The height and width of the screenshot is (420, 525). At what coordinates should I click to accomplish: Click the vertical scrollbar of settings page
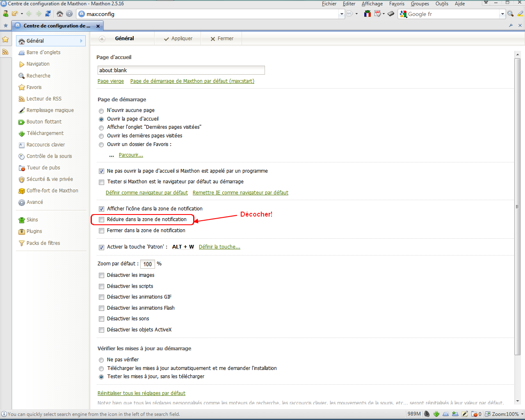517,205
